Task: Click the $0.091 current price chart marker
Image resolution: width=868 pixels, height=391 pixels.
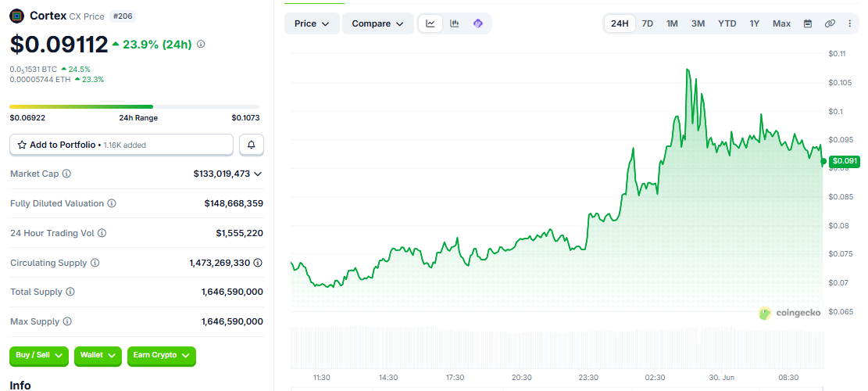Action: click(x=845, y=161)
